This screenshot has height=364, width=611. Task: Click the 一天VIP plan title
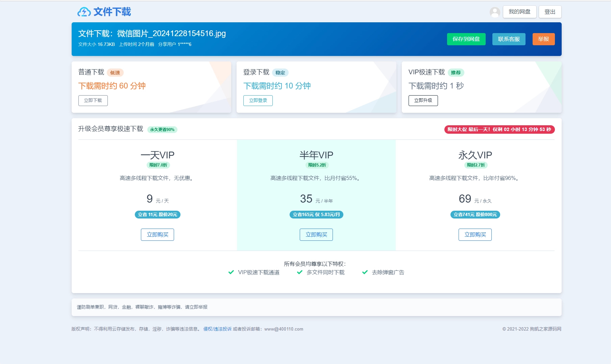157,155
